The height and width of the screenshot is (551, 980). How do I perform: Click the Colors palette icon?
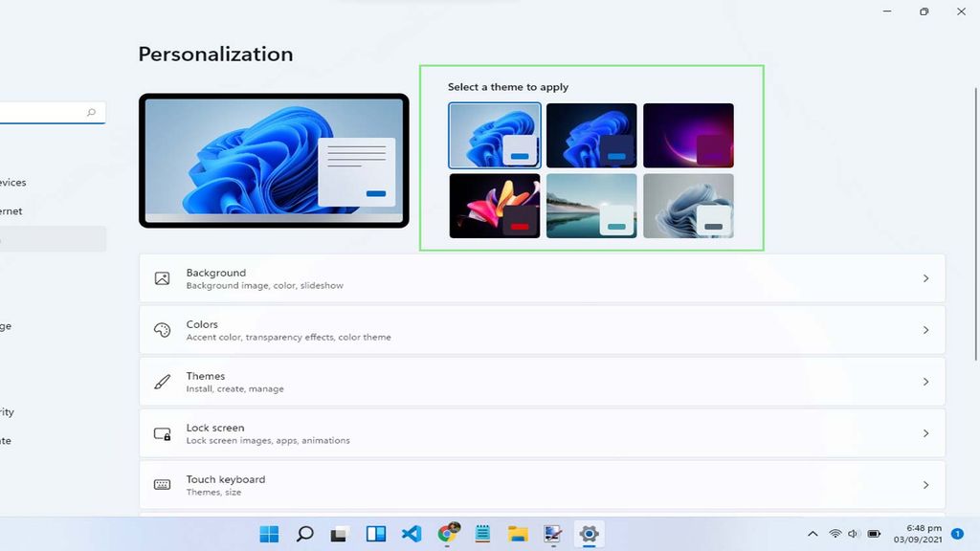coord(163,329)
